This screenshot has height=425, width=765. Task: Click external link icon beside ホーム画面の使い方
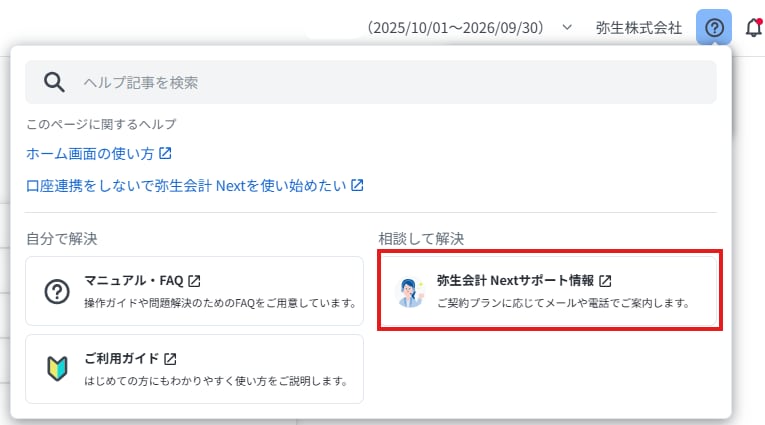click(165, 153)
